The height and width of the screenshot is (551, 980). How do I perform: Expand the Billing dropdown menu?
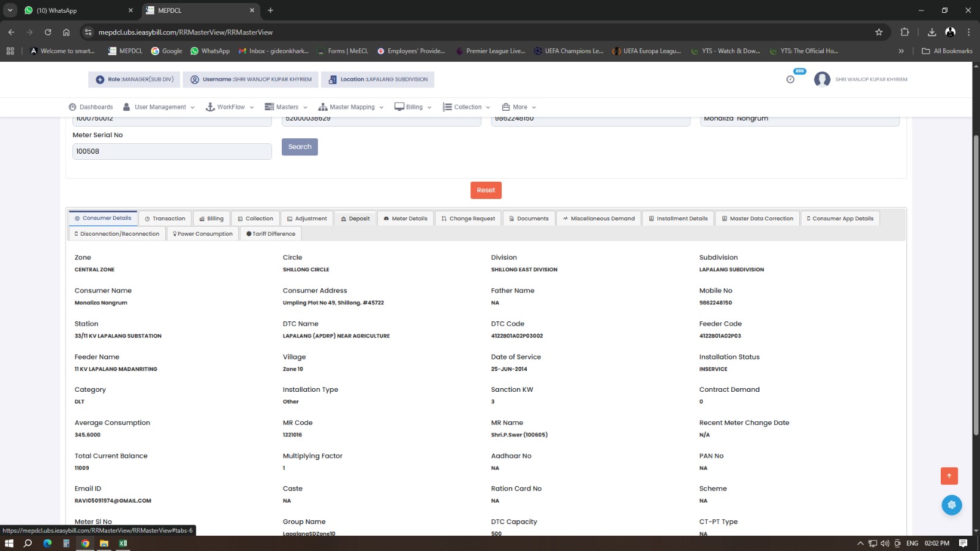(x=413, y=107)
